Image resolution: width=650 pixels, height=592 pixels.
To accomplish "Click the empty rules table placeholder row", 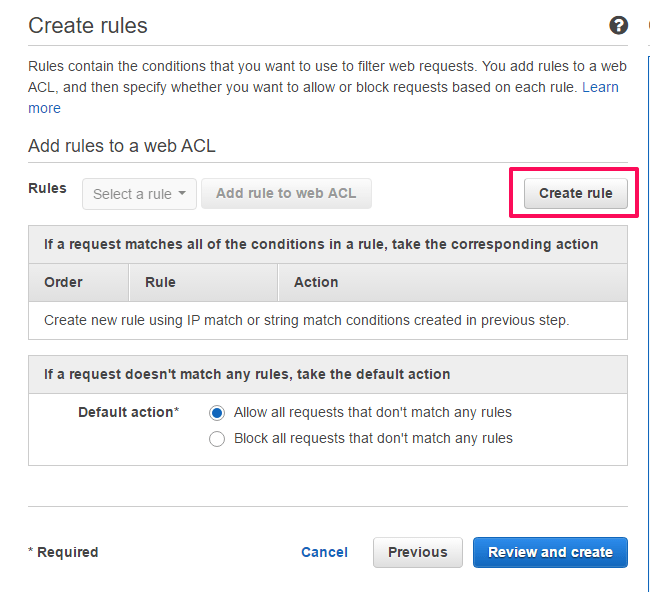I will [306, 321].
